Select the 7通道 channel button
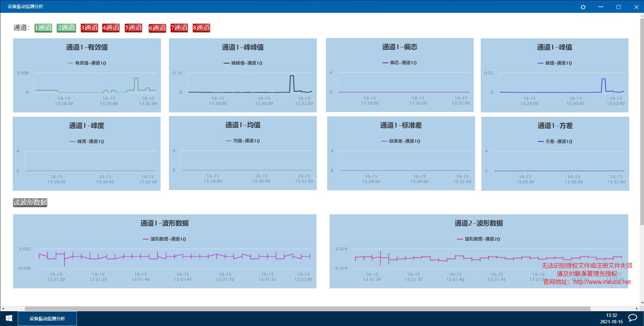This screenshot has width=644, height=326. [179, 28]
